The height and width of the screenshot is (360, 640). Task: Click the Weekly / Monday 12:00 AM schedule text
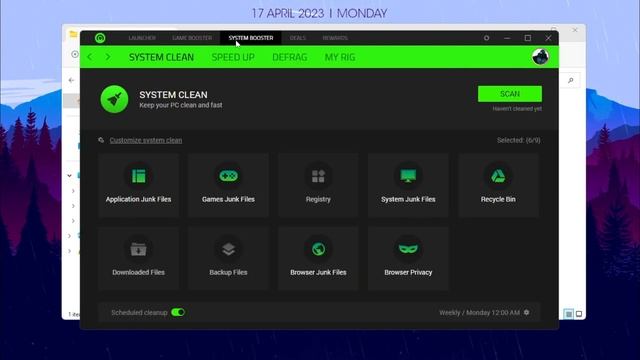480,313
